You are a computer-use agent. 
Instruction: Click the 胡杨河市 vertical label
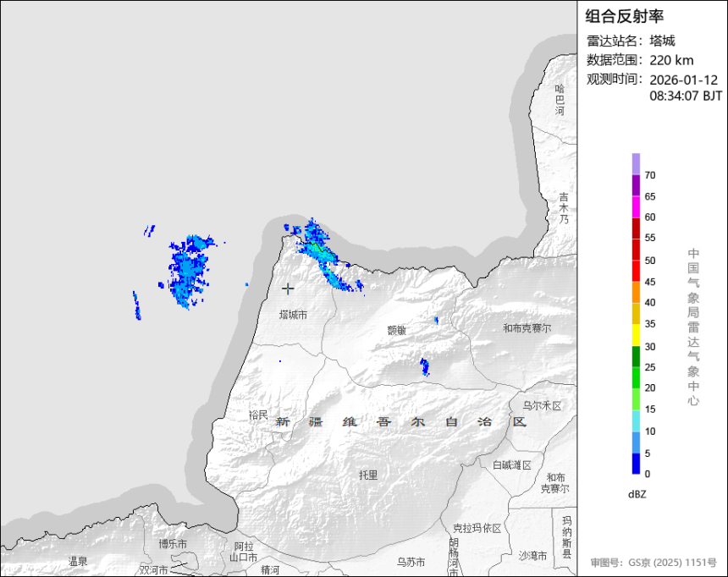click(x=454, y=557)
